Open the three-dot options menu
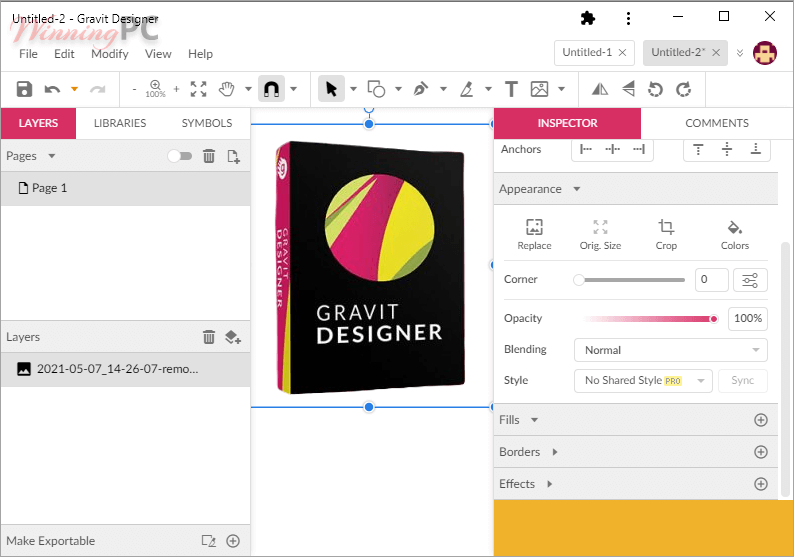 point(628,18)
